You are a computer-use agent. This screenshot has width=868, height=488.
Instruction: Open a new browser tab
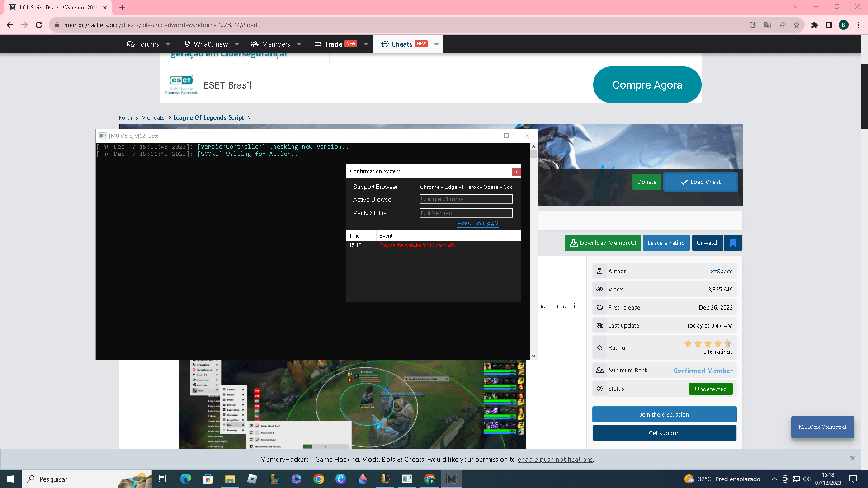tap(122, 8)
